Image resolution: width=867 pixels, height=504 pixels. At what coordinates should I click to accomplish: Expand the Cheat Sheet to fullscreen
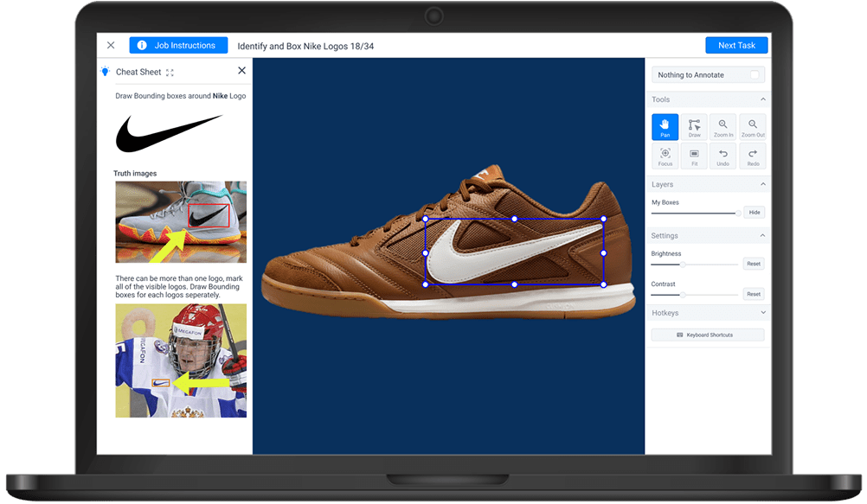pos(170,73)
